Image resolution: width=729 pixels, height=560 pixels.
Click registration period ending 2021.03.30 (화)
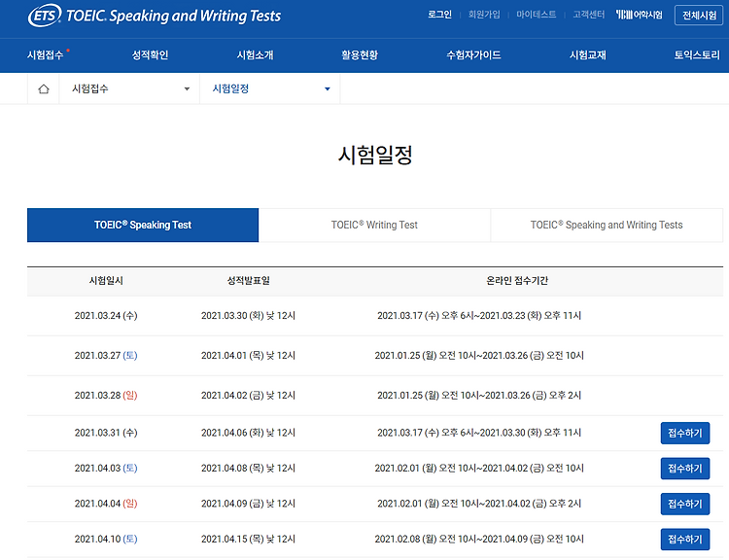tap(479, 433)
